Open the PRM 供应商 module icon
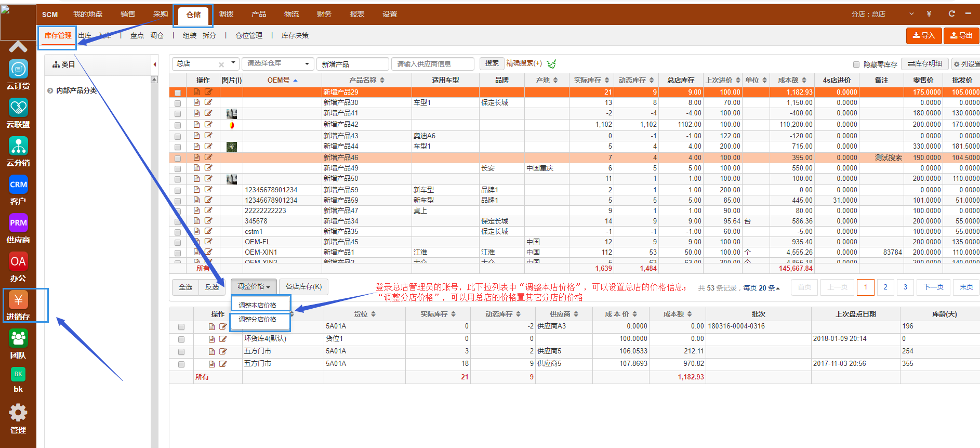The image size is (980, 448). point(18,223)
